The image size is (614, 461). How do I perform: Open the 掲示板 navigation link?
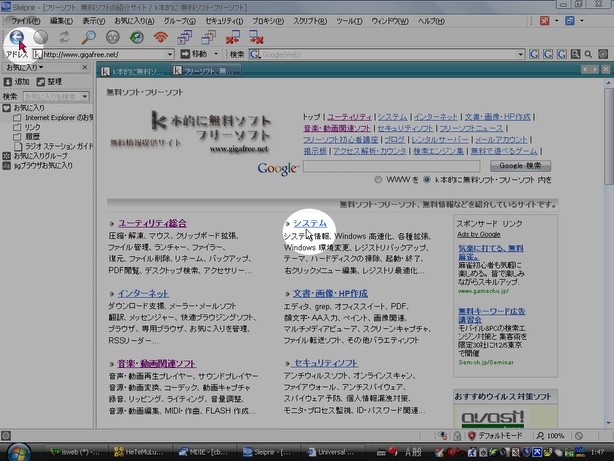tap(315, 151)
